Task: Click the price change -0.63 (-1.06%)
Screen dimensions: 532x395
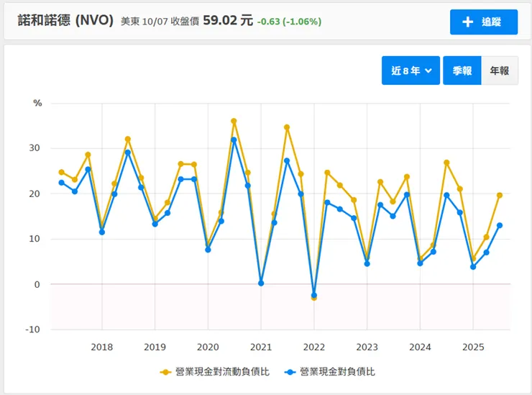Action: pyautogui.click(x=289, y=22)
